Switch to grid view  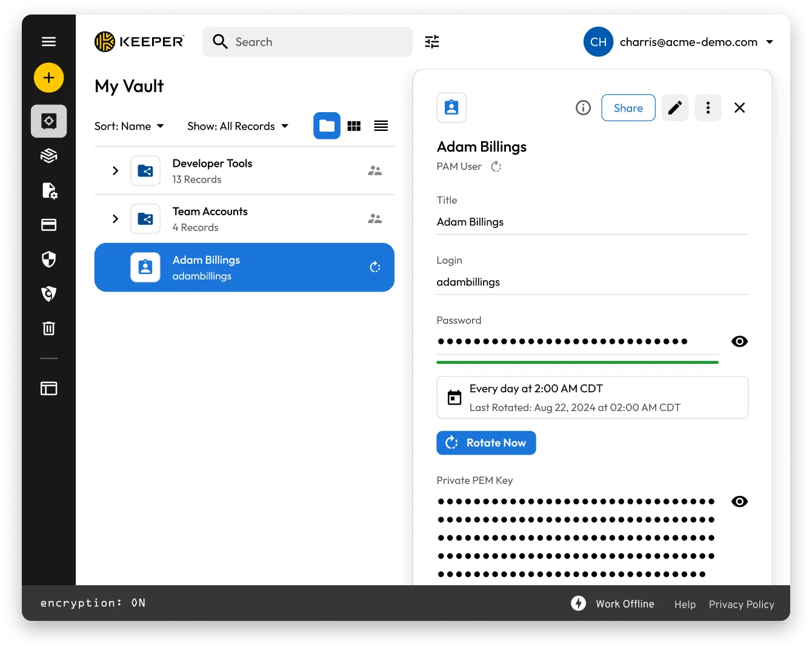coord(354,126)
